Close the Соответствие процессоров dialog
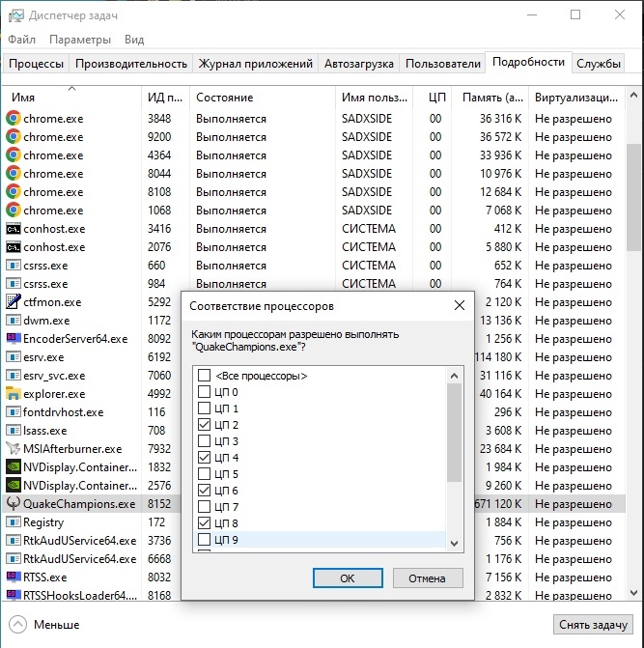Image resolution: width=644 pixels, height=648 pixels. [460, 305]
